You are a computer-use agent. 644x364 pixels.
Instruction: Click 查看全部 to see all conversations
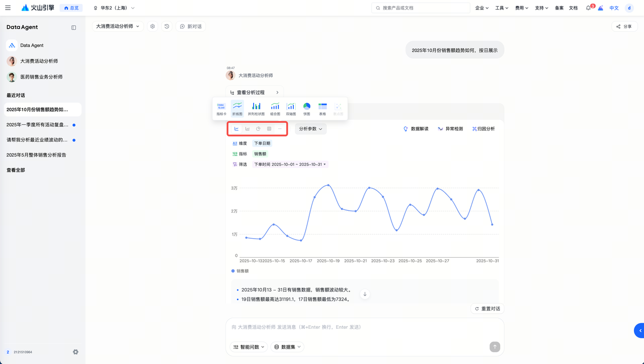pos(16,170)
